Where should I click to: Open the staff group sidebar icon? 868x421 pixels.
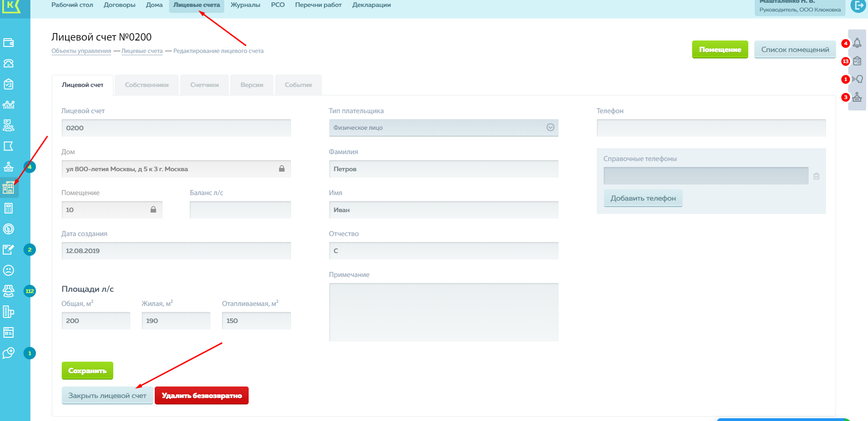[x=9, y=126]
